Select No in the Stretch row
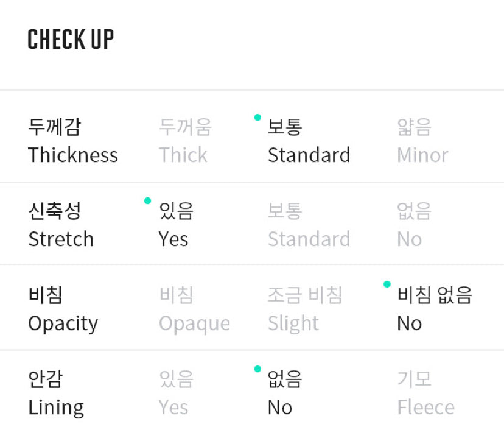Screen dimensions: 504x427 [x=414, y=225]
